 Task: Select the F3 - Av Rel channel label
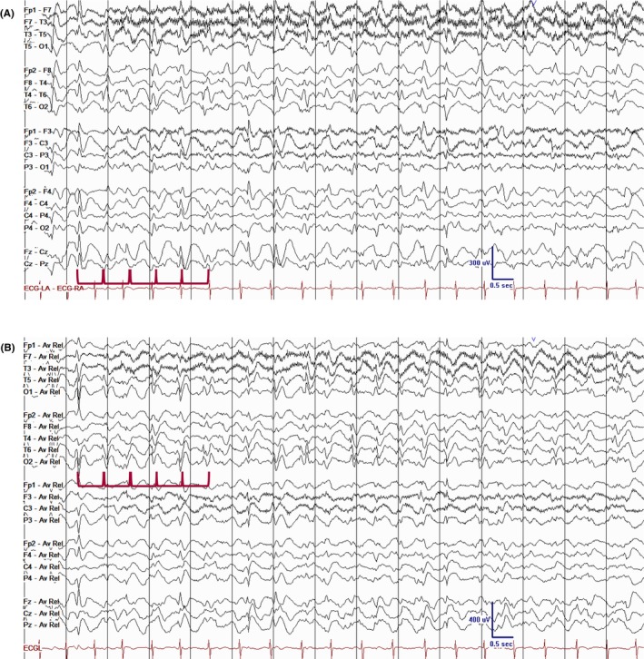tap(42, 497)
